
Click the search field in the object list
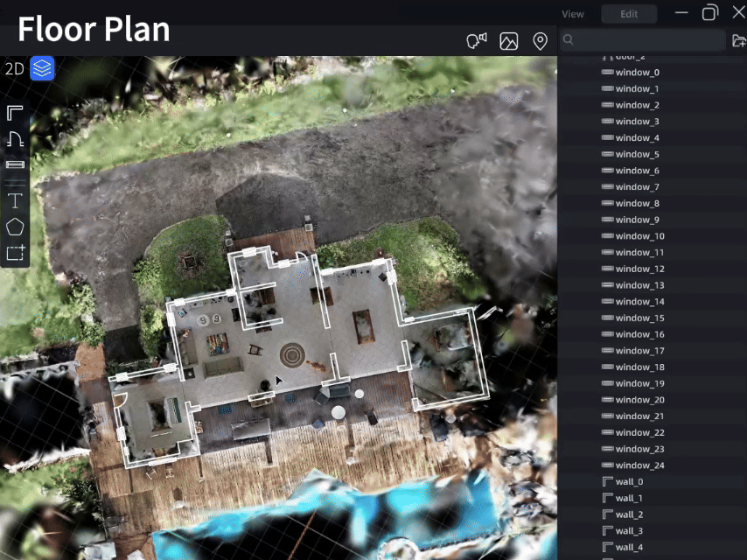pyautogui.click(x=642, y=40)
